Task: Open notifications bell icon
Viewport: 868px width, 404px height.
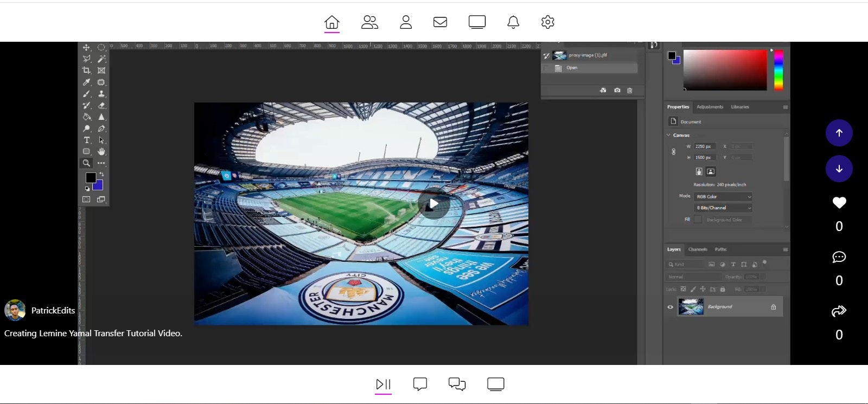Action: pyautogui.click(x=513, y=22)
